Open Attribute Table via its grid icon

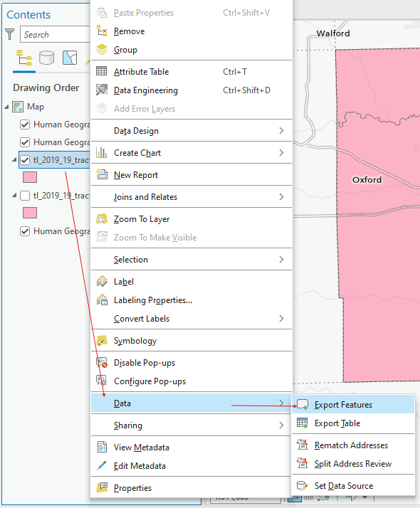[101, 71]
